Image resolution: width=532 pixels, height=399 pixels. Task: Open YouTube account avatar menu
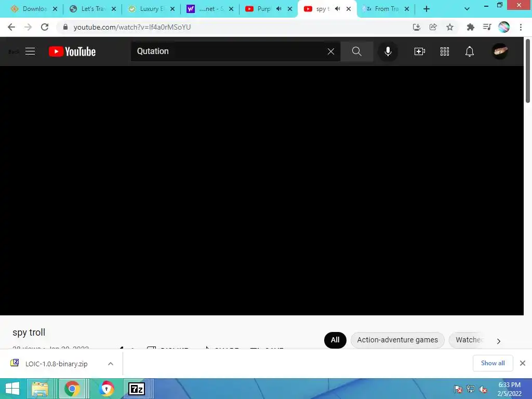point(500,51)
